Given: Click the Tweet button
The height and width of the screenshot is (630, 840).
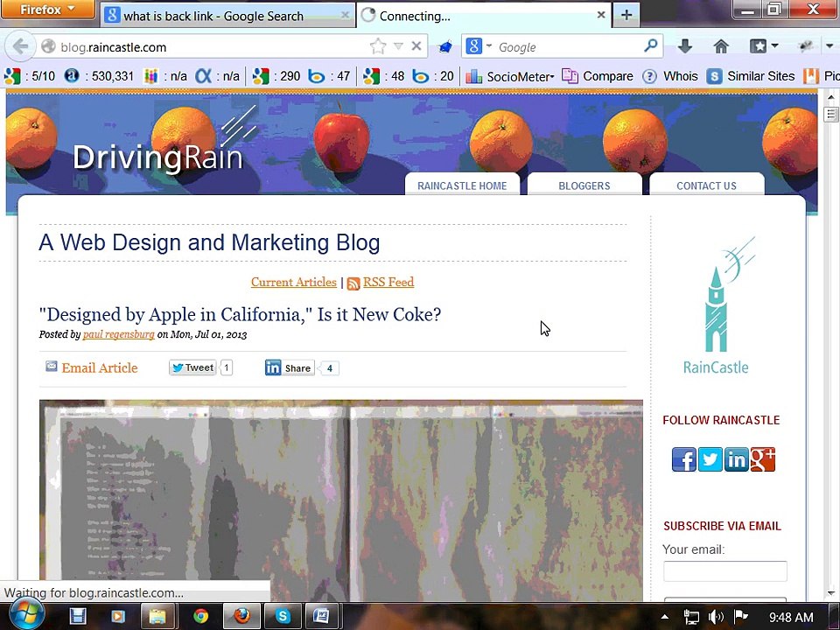Looking at the screenshot, I should pos(192,367).
